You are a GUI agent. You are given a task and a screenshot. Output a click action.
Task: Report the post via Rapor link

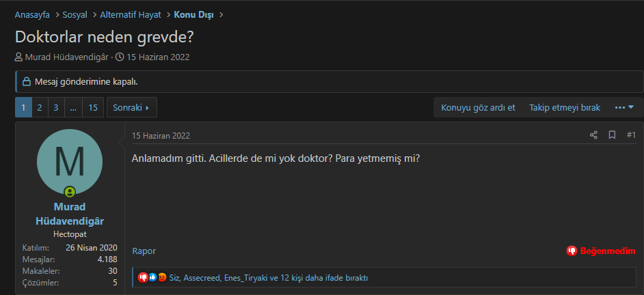coord(144,251)
